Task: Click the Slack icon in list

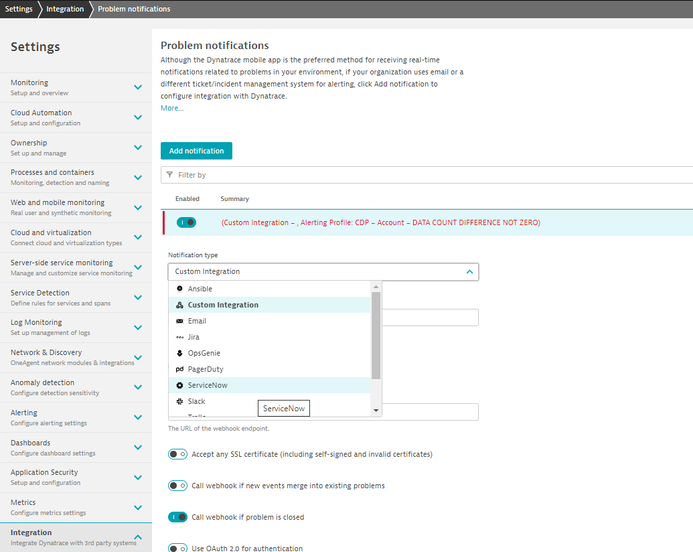Action: [179, 401]
